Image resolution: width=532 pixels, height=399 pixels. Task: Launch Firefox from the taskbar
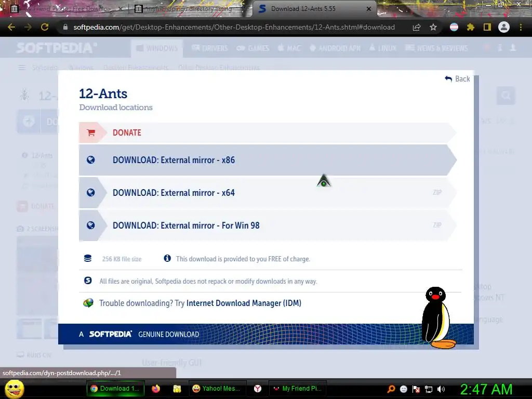[x=156, y=389]
